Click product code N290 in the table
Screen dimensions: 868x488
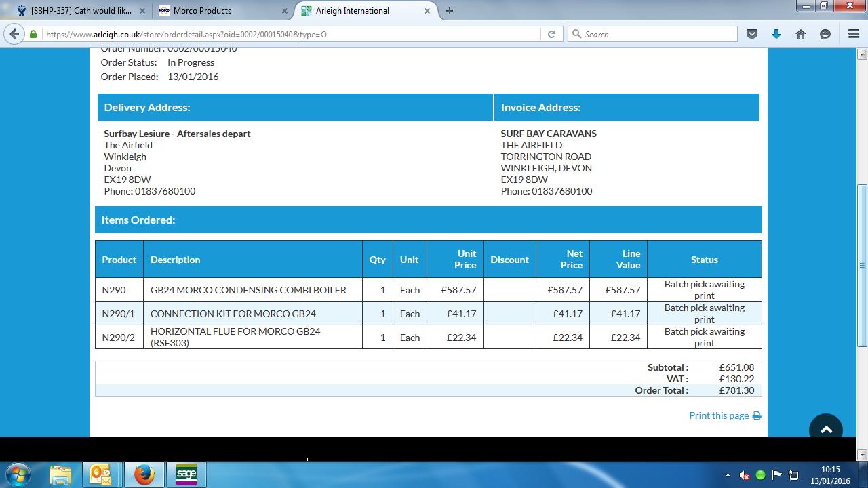point(114,290)
